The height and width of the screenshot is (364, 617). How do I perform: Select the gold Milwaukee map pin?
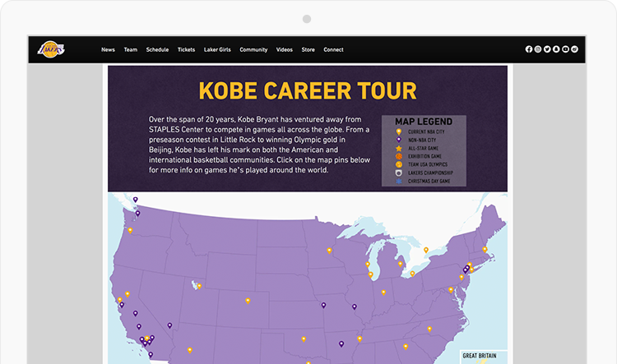[368, 265]
